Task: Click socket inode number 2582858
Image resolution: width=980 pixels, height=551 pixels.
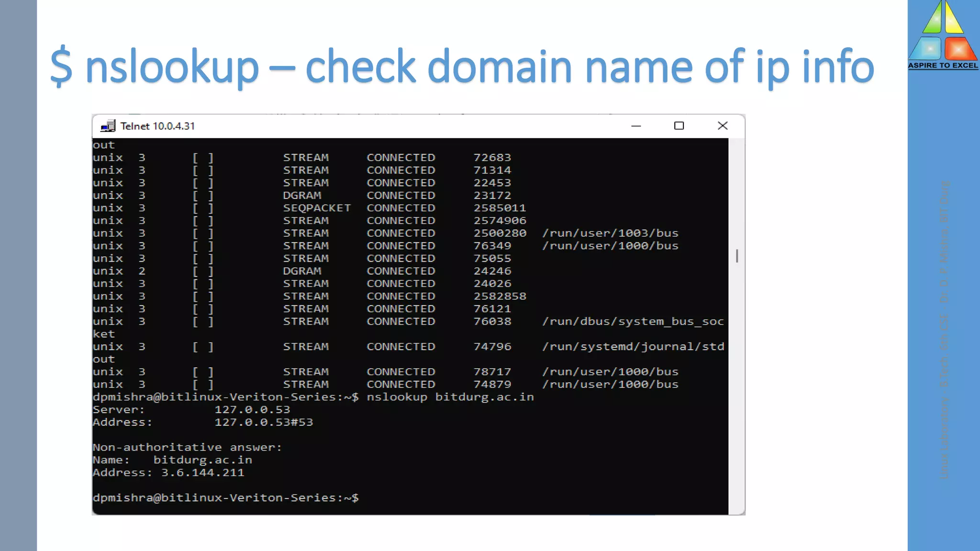Action: click(500, 296)
